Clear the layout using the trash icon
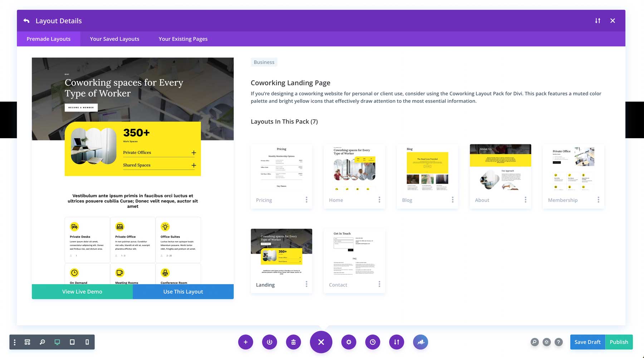The image size is (644, 358). point(293,342)
